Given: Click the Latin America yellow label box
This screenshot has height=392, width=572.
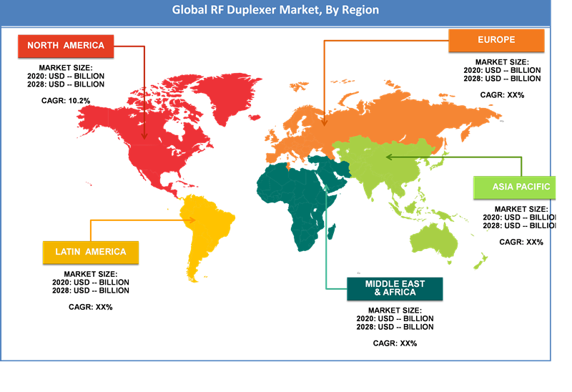Looking at the screenshot, I should click(x=91, y=253).
